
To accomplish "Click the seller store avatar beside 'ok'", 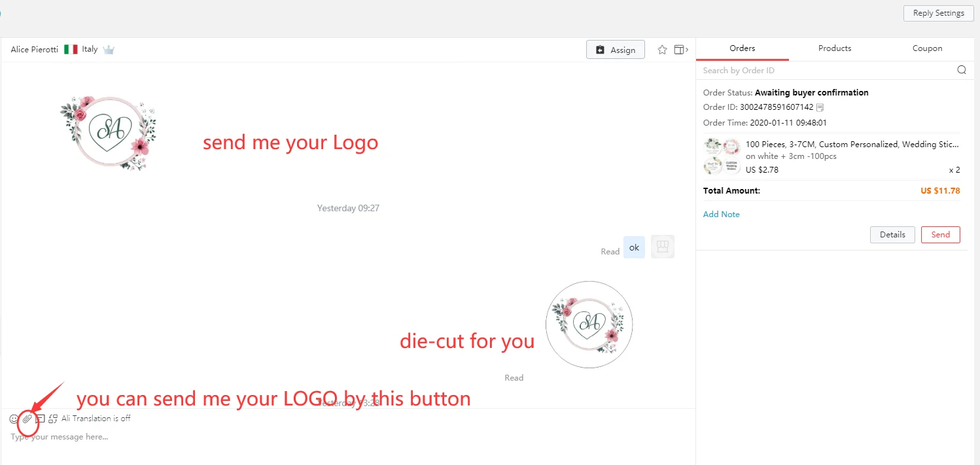I will [x=662, y=247].
